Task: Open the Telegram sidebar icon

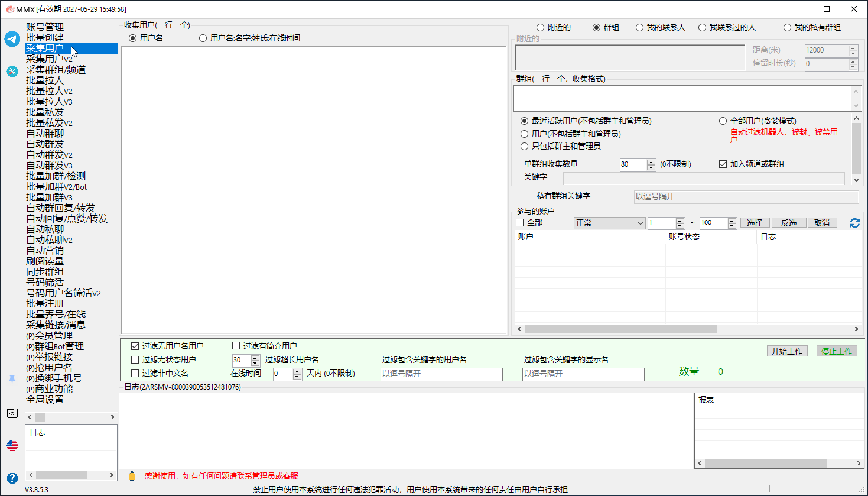Action: (12, 39)
